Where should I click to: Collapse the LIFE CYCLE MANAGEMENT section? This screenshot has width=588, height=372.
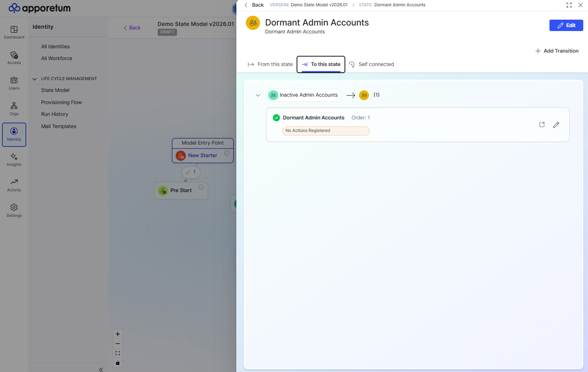click(x=35, y=79)
